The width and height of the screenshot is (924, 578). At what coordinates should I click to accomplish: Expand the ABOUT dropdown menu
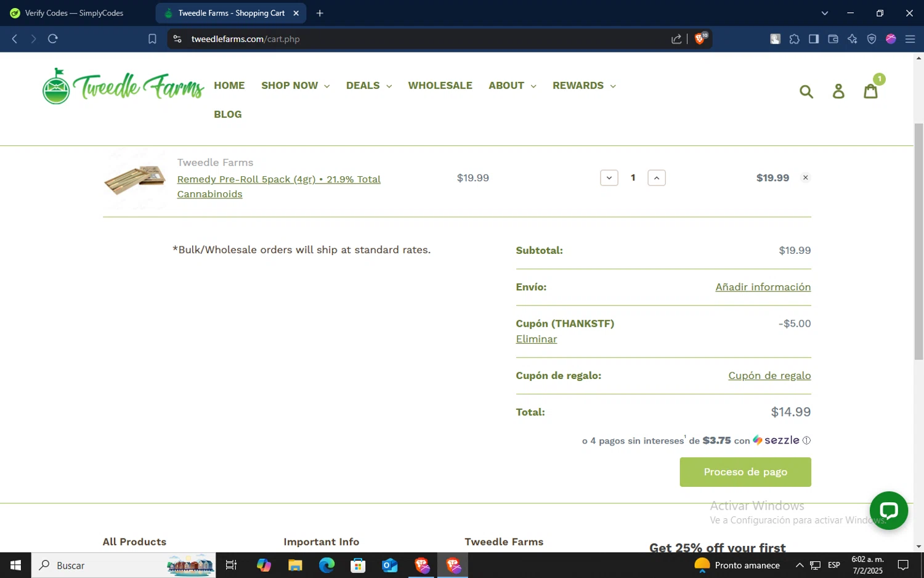(x=512, y=86)
